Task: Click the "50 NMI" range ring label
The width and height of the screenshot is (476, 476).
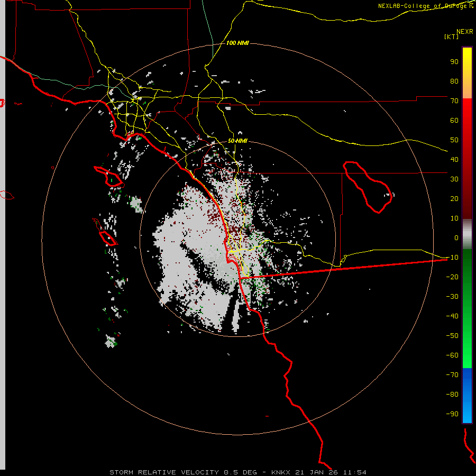Action: (x=237, y=141)
